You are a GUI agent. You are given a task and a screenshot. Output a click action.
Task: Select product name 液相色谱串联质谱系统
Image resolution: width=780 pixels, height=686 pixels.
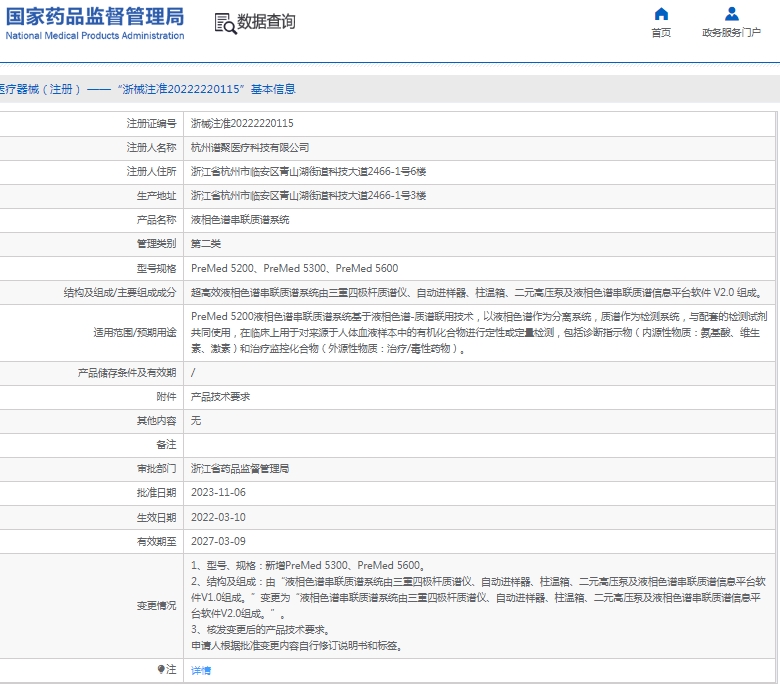pyautogui.click(x=240, y=220)
